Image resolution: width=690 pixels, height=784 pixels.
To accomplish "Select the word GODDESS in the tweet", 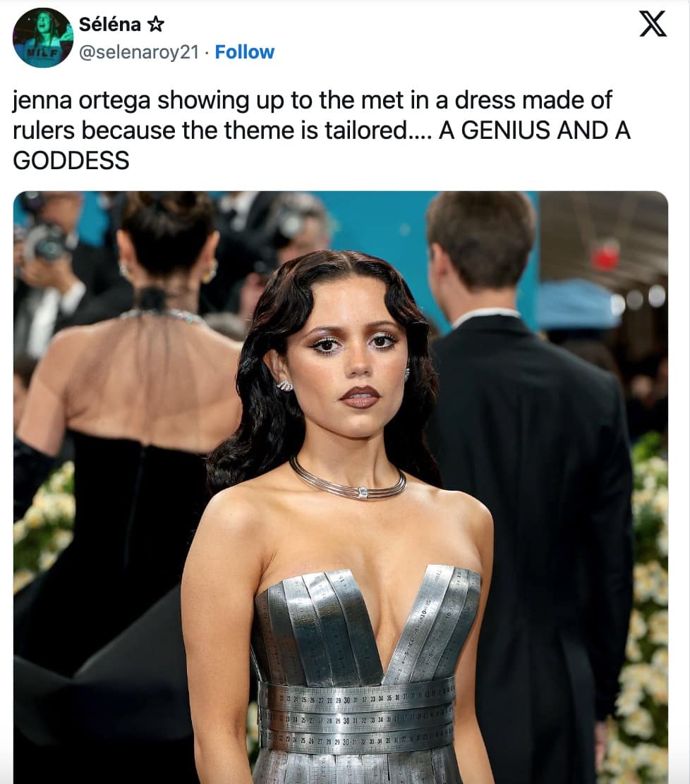I will (x=71, y=161).
